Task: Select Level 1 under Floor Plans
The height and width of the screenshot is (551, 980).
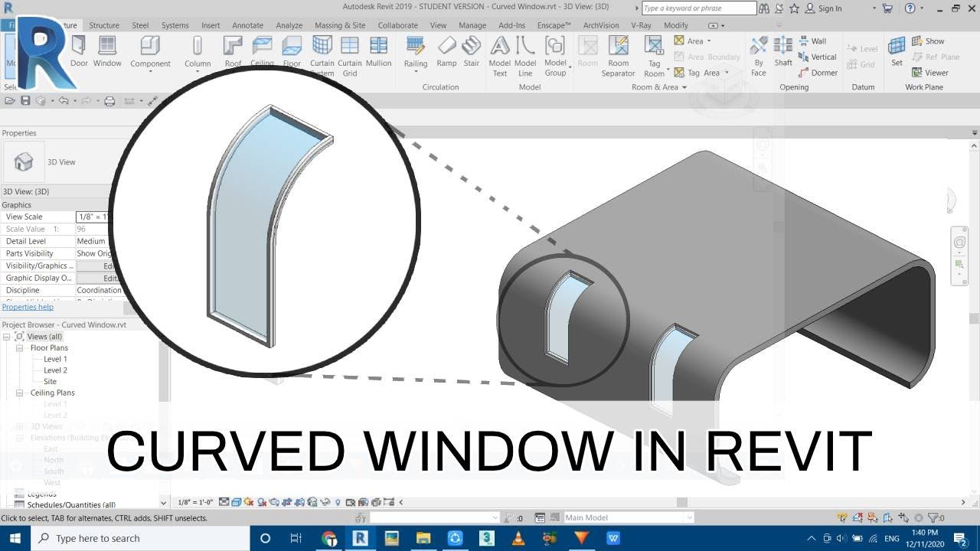Action: coord(55,359)
